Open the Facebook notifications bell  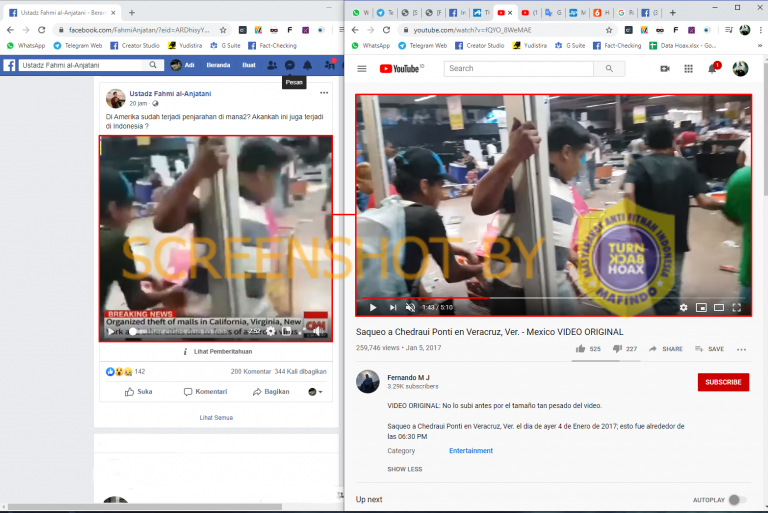307,65
